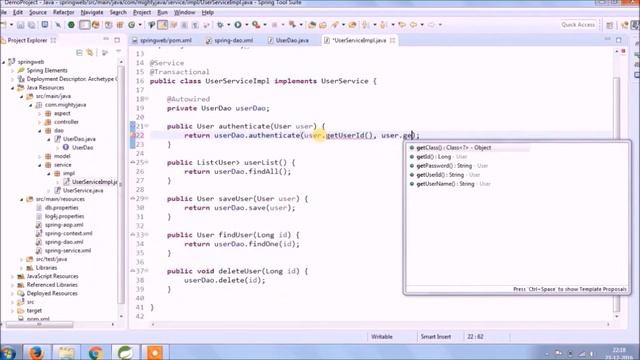Image resolution: width=640 pixels, height=360 pixels.
Task: Click the Run with coverage icon
Action: tap(256, 25)
